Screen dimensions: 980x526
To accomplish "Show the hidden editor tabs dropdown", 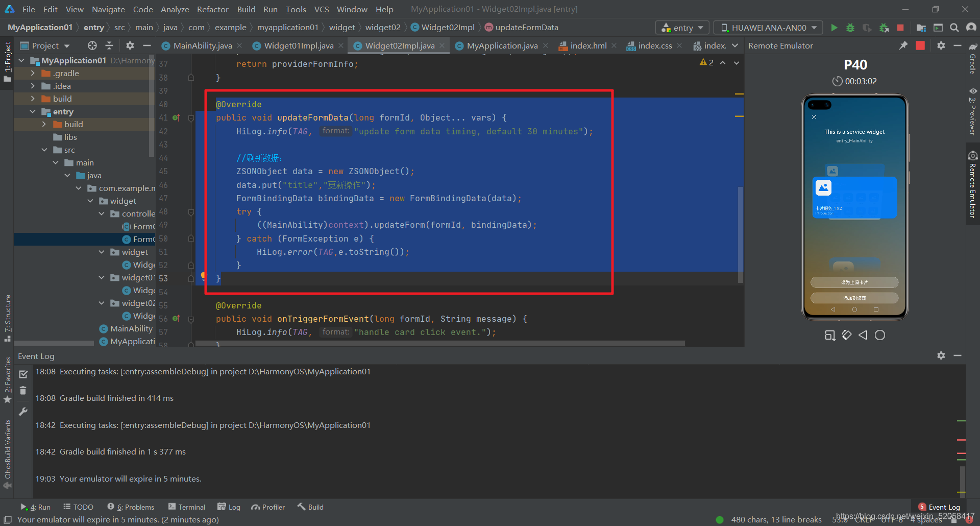I will (735, 45).
